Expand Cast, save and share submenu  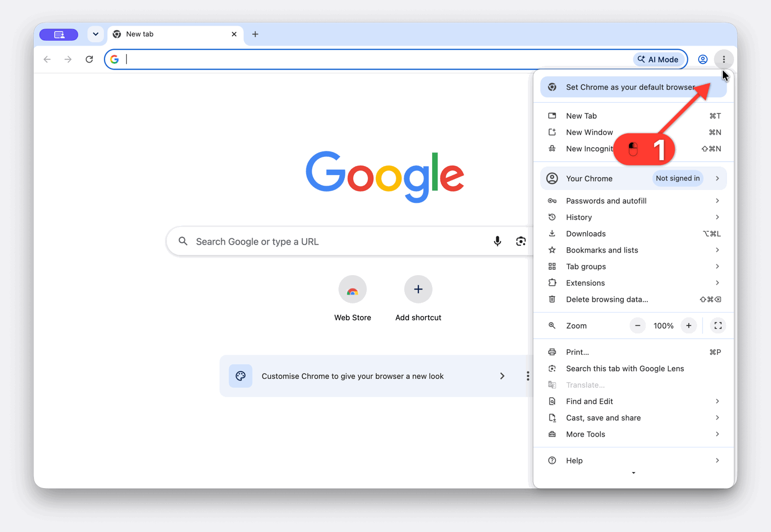coord(633,417)
